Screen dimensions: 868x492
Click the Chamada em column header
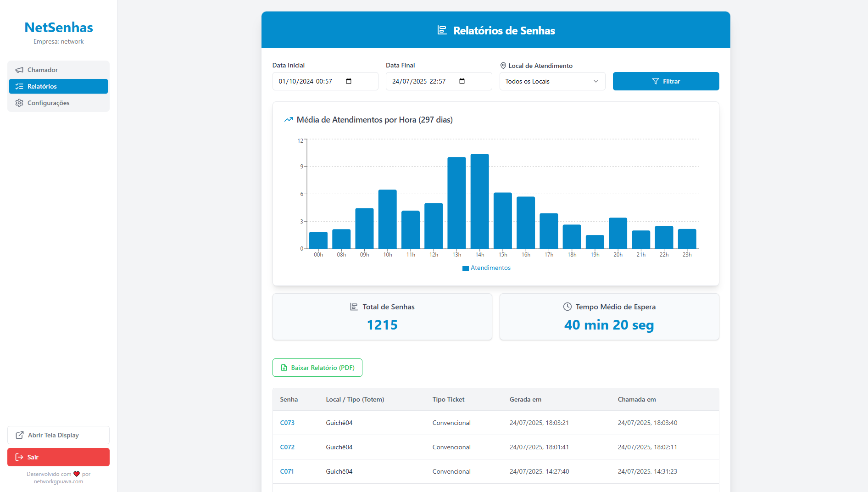637,399
